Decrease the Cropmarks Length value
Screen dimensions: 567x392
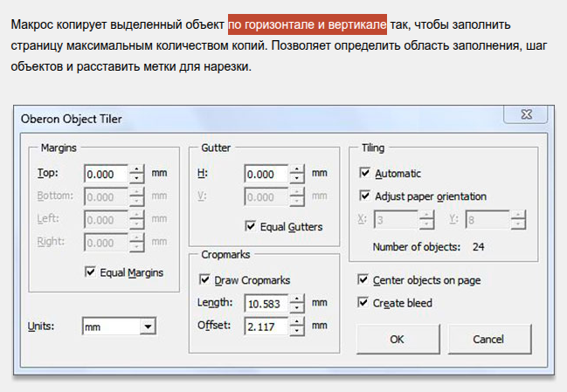click(297, 308)
